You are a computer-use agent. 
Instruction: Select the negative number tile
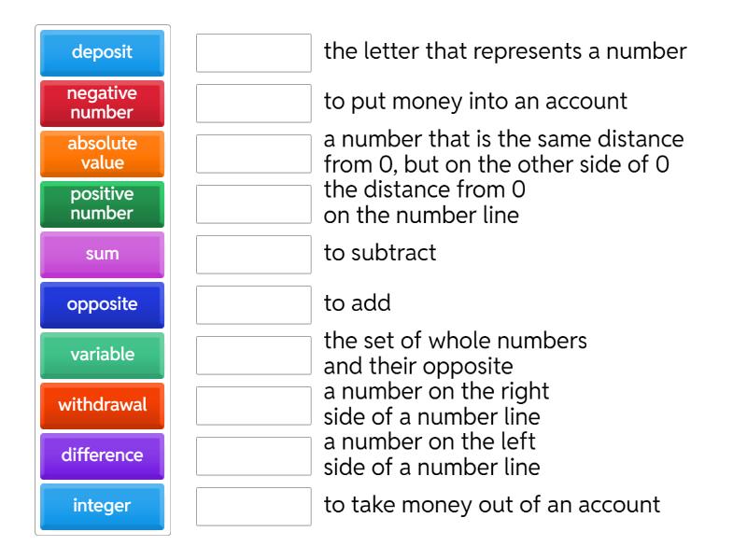pos(101,104)
